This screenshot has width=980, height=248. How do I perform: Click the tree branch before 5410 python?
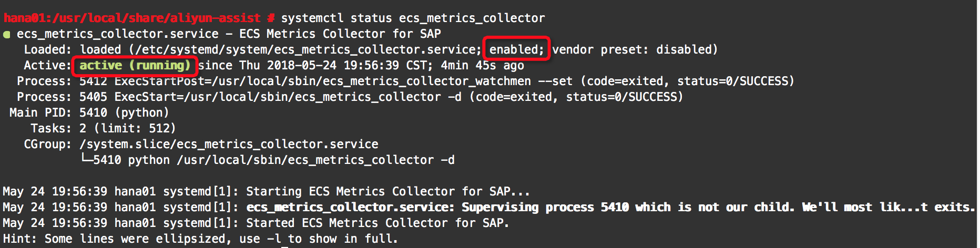(x=86, y=159)
